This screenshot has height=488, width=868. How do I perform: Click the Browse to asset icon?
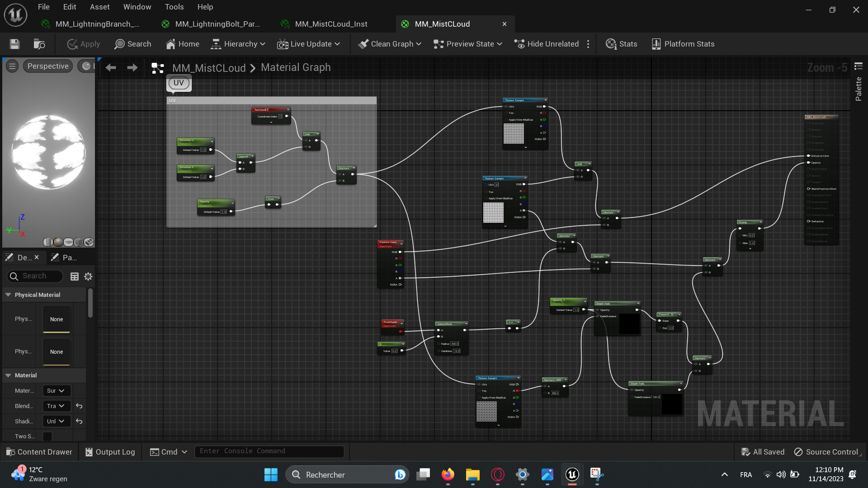(x=39, y=44)
